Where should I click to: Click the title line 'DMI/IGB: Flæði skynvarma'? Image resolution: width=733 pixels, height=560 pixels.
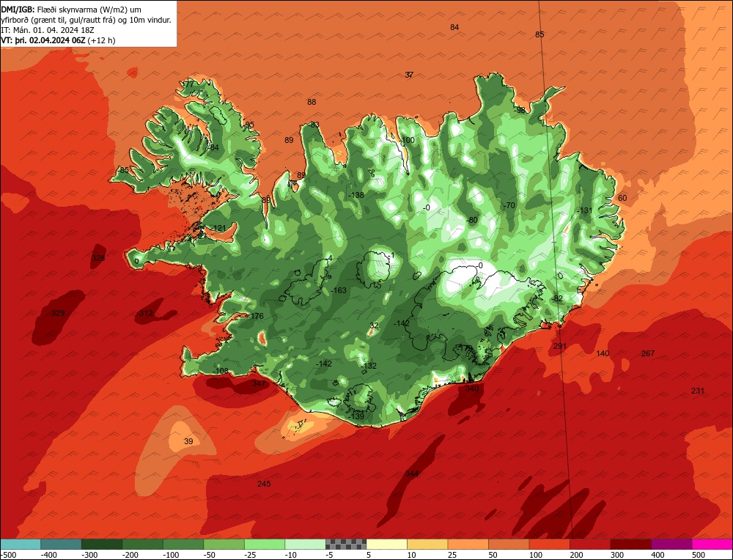click(72, 10)
